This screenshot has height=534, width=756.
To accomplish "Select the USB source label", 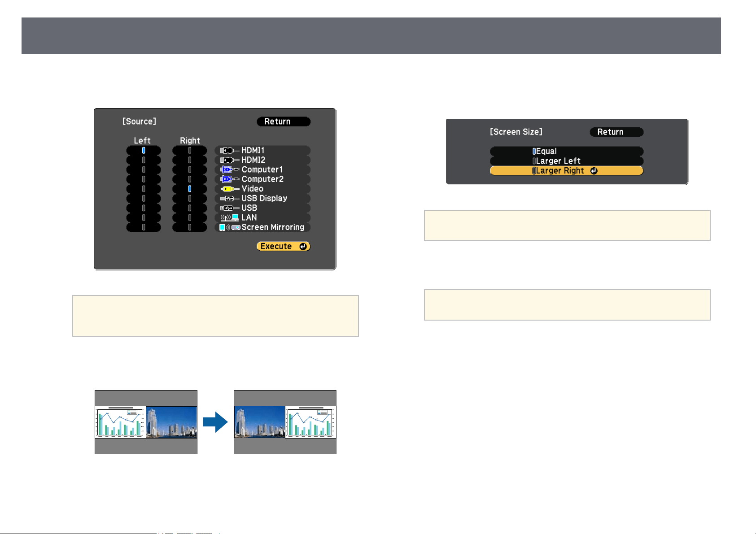I will click(x=249, y=208).
